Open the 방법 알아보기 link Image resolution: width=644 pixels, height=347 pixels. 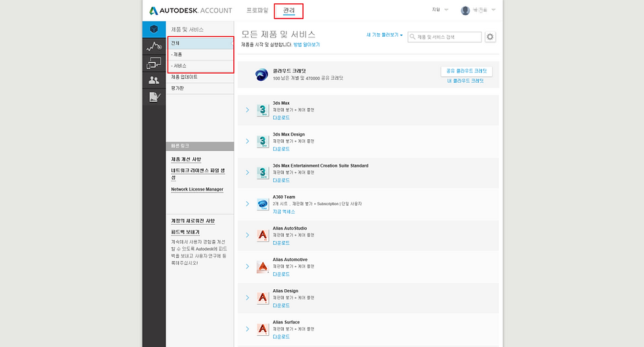[x=306, y=45]
